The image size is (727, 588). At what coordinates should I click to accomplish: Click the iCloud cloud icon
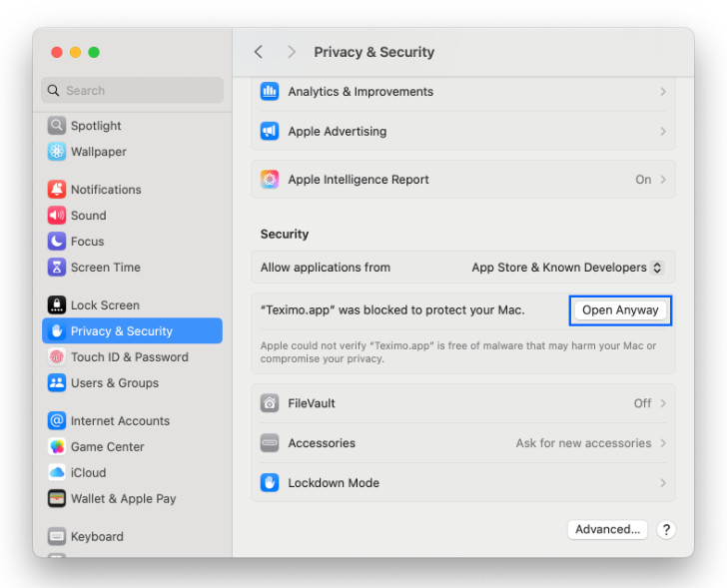point(57,473)
